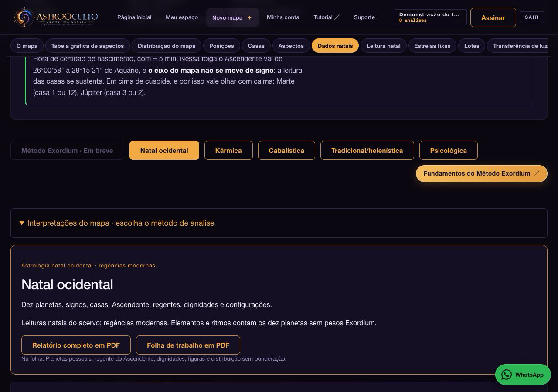Open the Leitura natal tab

click(x=384, y=46)
